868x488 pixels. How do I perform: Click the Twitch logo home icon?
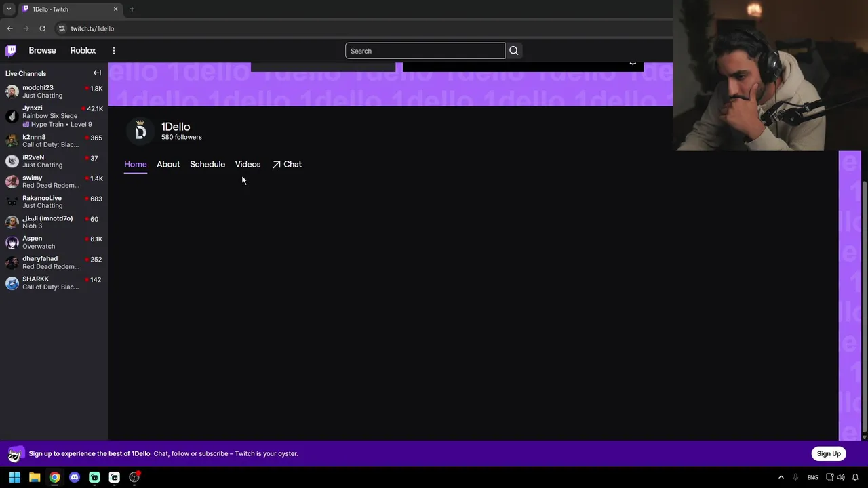point(11,51)
